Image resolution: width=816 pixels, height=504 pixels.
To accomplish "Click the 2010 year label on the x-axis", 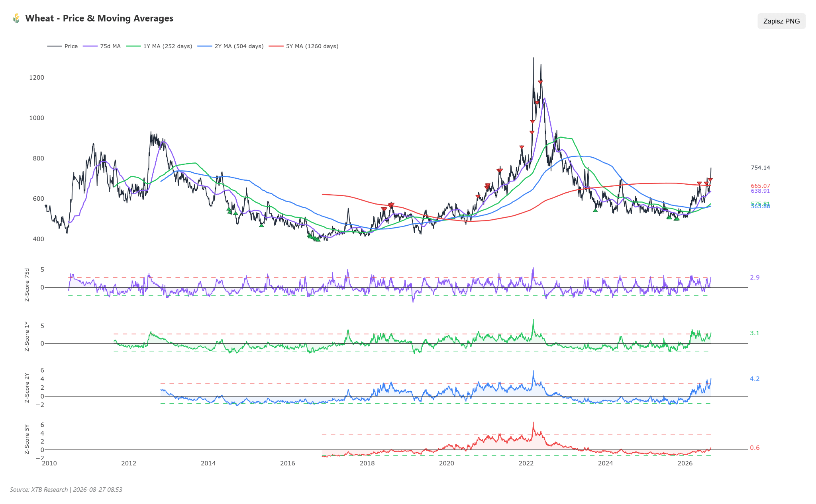I will pyautogui.click(x=49, y=463).
